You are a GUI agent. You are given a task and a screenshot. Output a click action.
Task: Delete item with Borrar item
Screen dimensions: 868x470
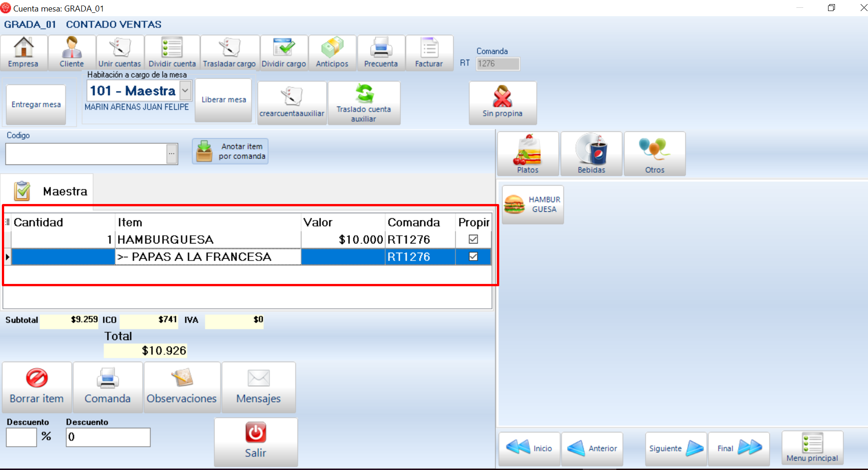37,387
